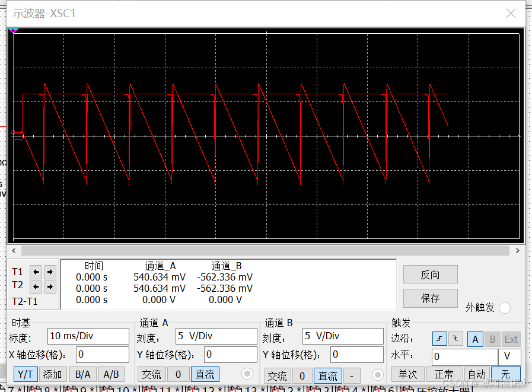This screenshot has width=532, height=392.
Task: Toggle Channel B radio indicator
Action: point(378,375)
